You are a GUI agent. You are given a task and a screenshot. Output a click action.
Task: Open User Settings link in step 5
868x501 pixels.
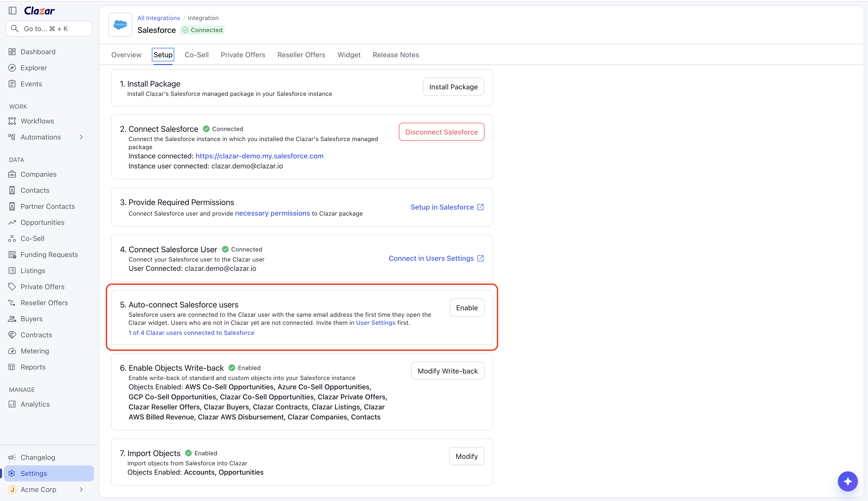376,323
